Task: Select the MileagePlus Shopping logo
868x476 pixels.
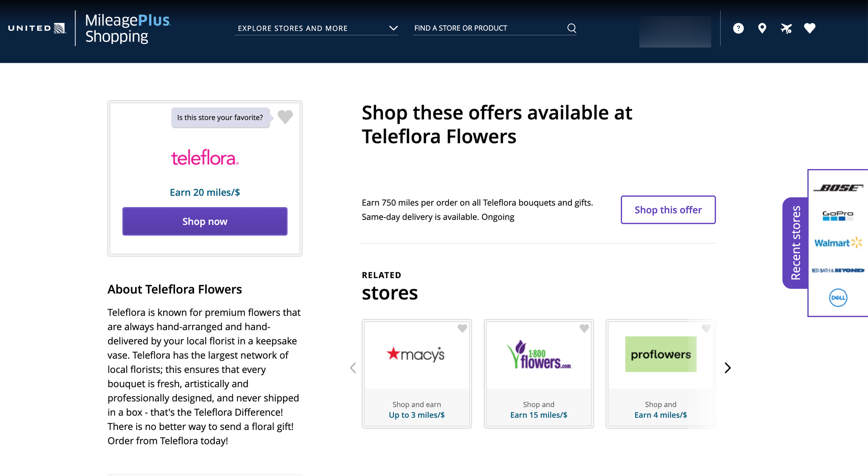Action: [x=128, y=28]
